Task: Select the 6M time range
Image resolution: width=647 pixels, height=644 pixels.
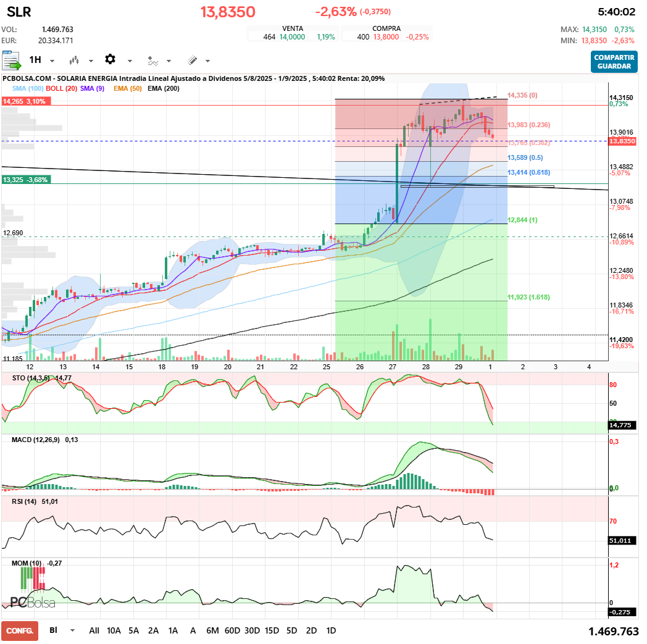Action: [212, 630]
